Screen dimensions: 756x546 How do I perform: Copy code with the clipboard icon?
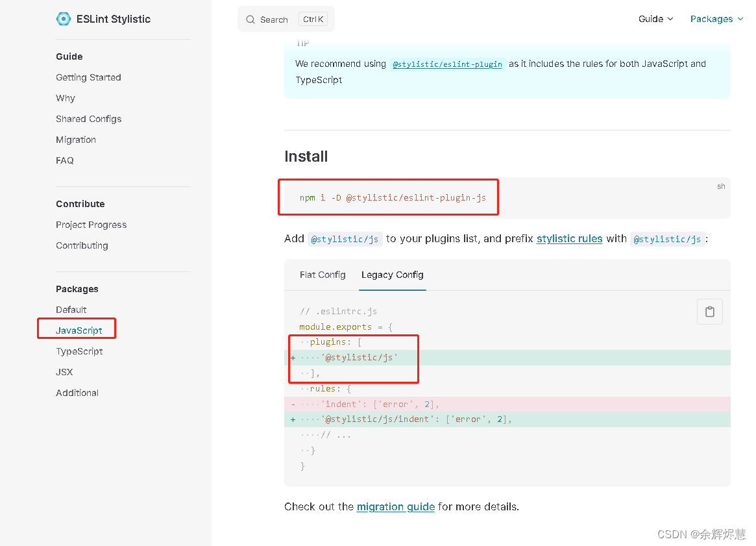[x=710, y=312]
